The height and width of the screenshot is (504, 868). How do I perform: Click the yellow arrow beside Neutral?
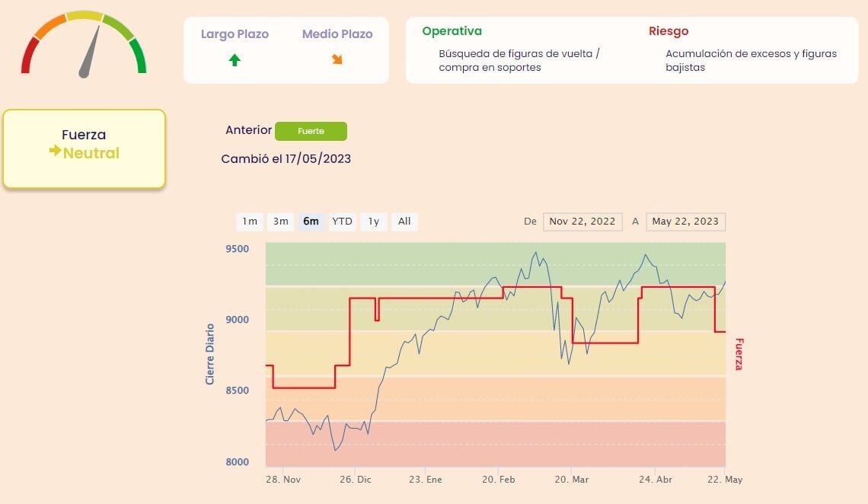point(55,152)
